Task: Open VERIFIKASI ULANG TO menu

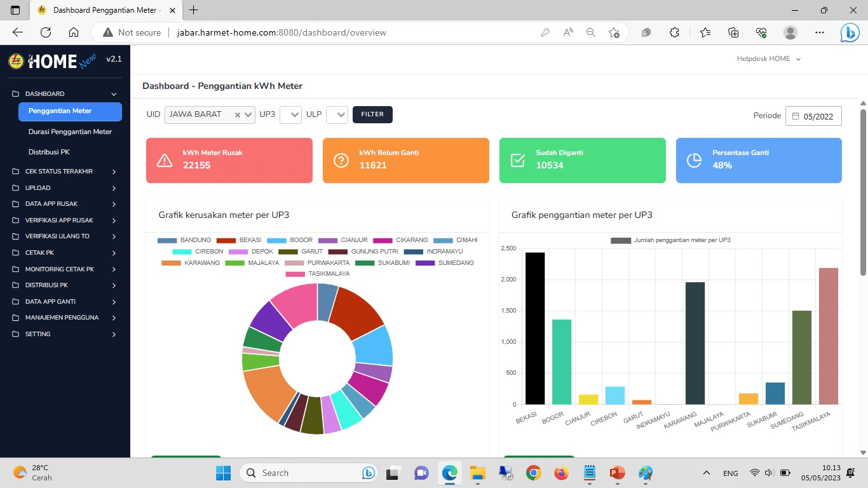Action: 65,236
